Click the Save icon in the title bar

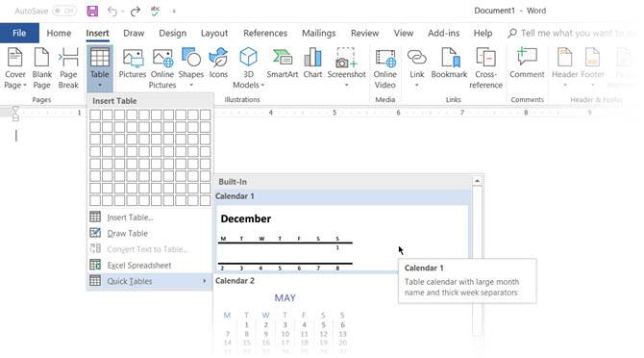[92, 12]
